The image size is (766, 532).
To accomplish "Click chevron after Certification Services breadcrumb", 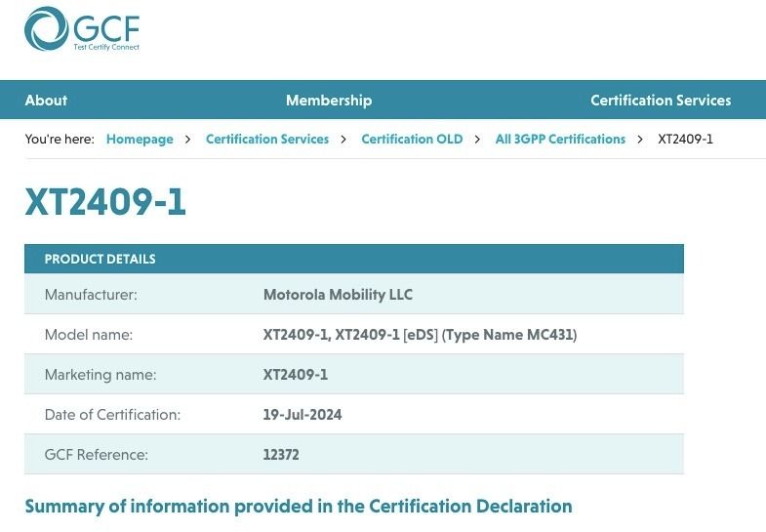I will 343,140.
